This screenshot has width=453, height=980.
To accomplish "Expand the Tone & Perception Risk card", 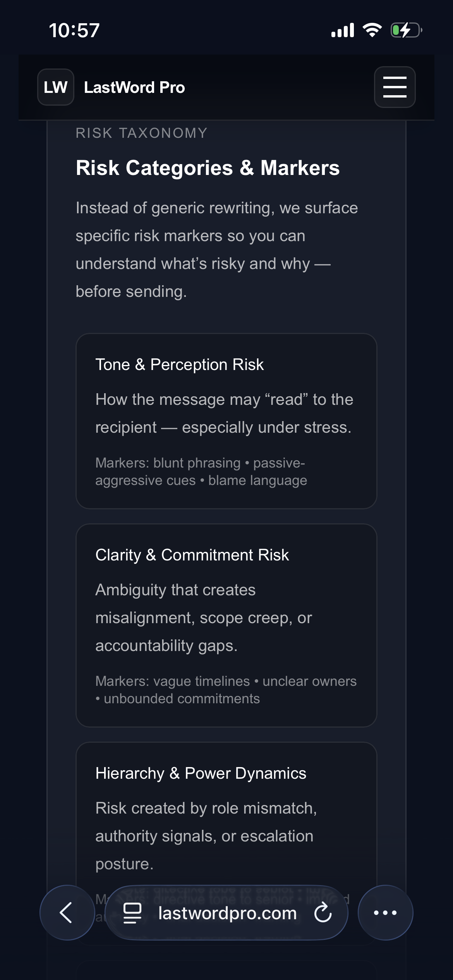I will pos(226,422).
